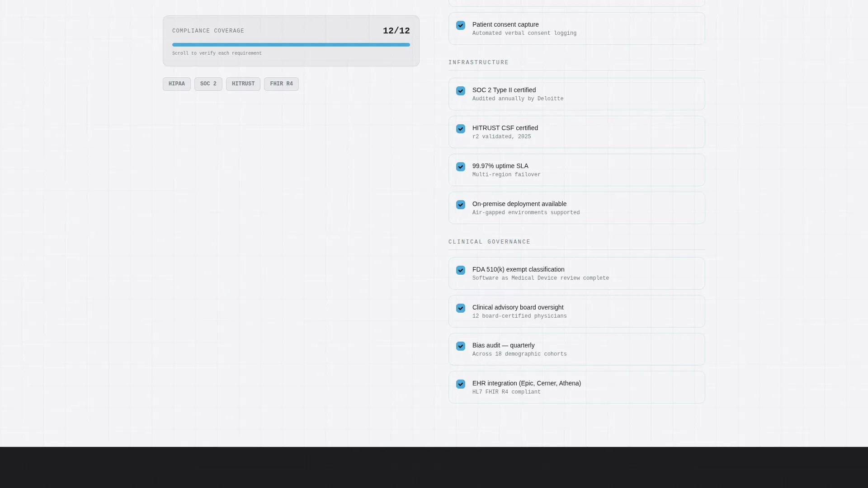Select the HITRUST badge
Image resolution: width=868 pixels, height=488 pixels.
coord(243,84)
